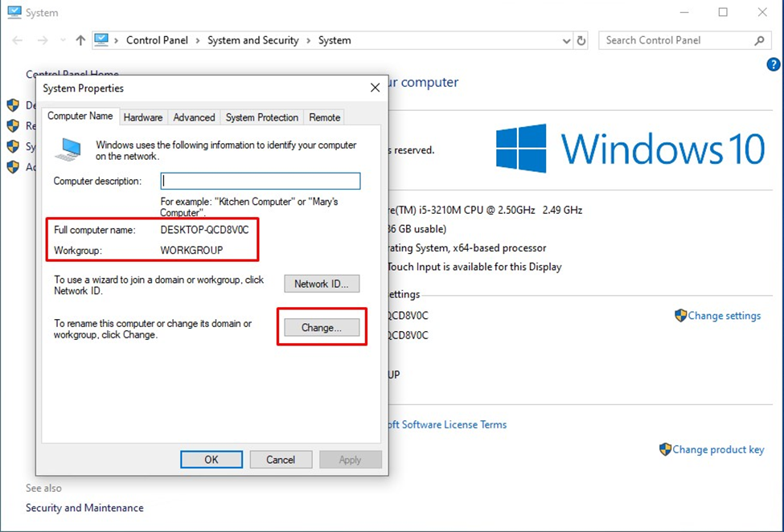Click the Refresh button next to address bar
Screen dimensions: 784x532
pyautogui.click(x=582, y=40)
